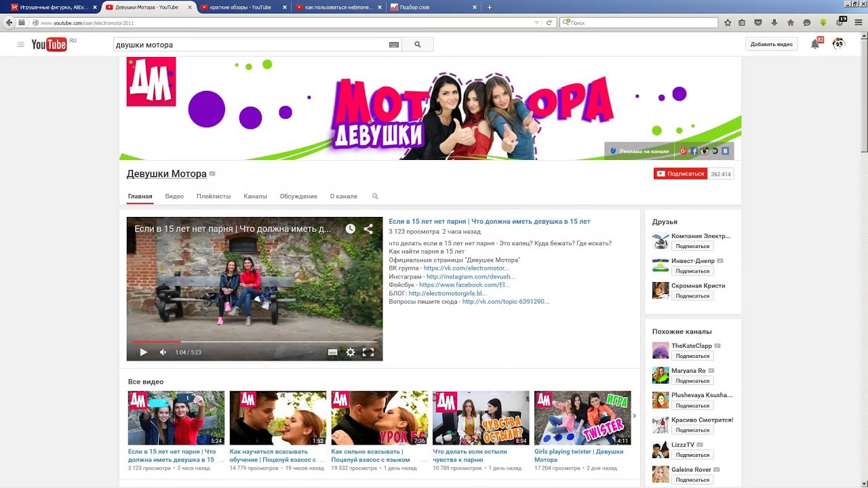
Task: Click the green download arrow extension icon
Action: 823,22
